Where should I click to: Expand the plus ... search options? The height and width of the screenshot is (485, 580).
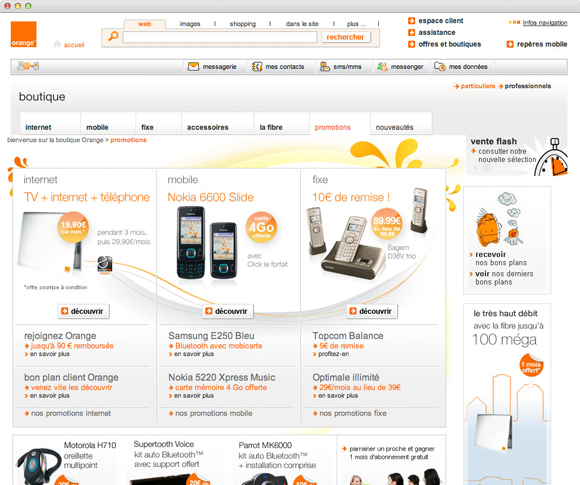tap(356, 24)
